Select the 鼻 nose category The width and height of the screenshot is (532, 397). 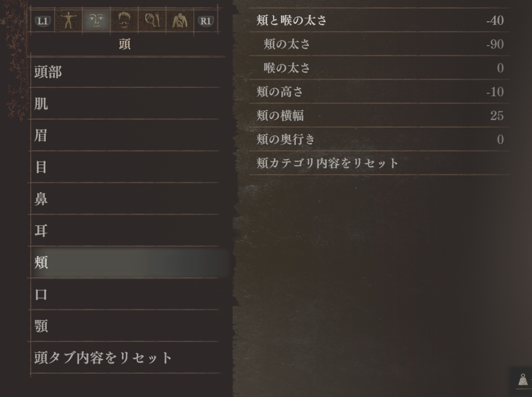[x=125, y=199]
